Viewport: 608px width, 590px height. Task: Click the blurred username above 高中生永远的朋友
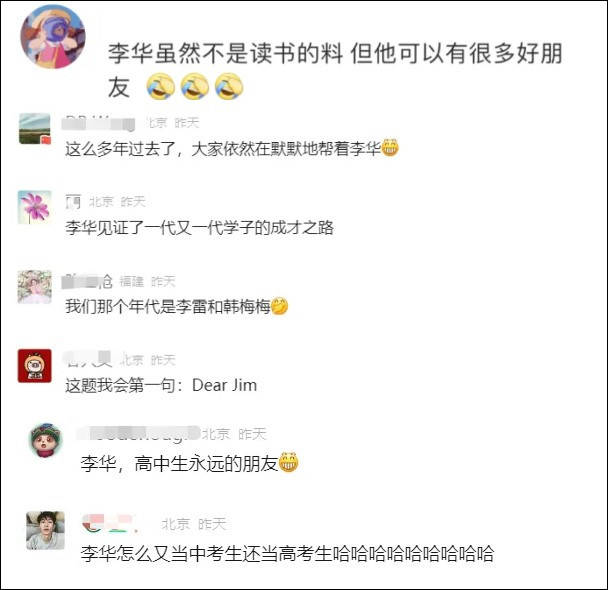click(138, 434)
